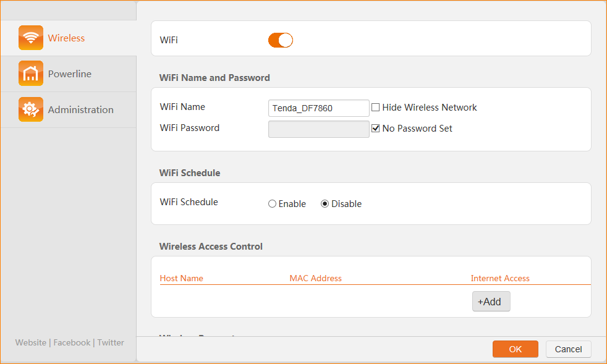607x364 pixels.
Task: Click the MAC Address column header
Action: [x=315, y=278]
